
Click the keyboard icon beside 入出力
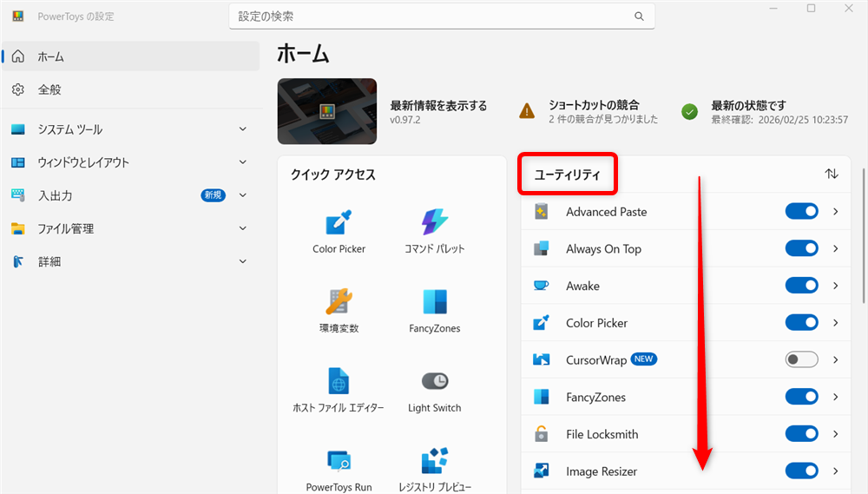coord(18,195)
